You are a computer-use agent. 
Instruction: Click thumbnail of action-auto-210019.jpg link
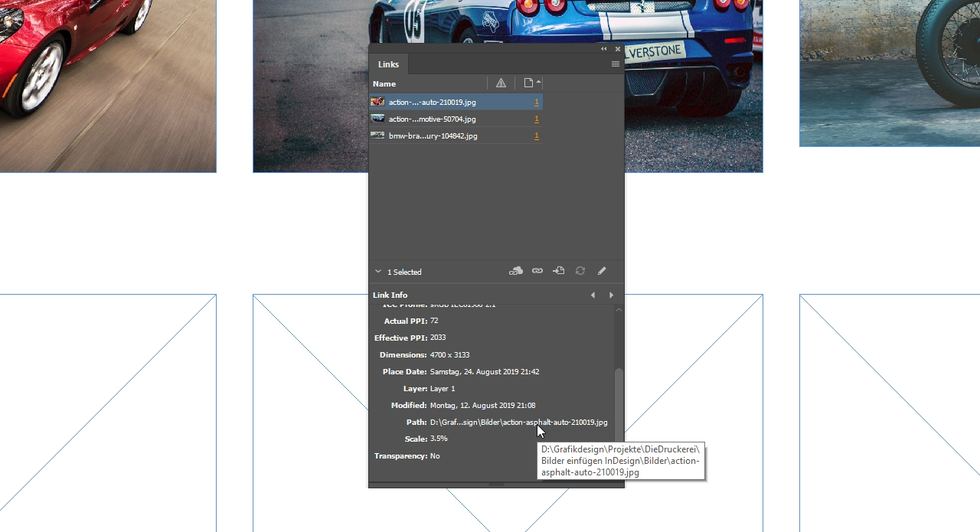(377, 102)
